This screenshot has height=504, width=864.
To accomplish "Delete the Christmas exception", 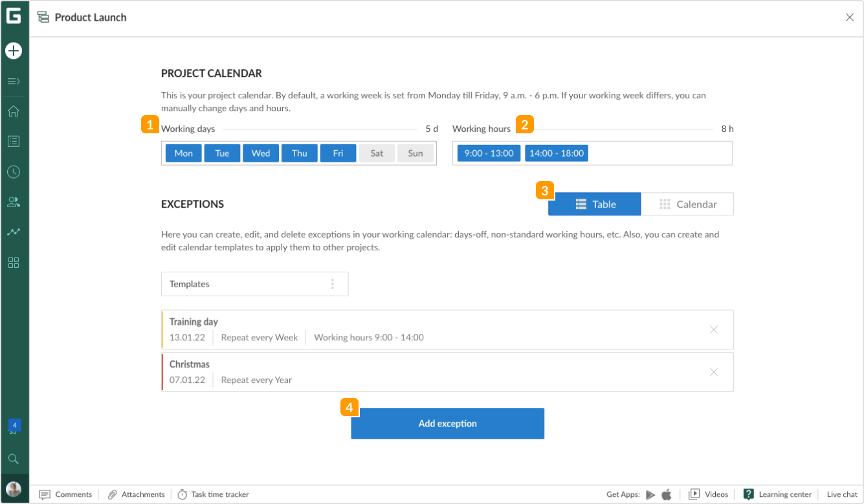I will click(x=714, y=372).
